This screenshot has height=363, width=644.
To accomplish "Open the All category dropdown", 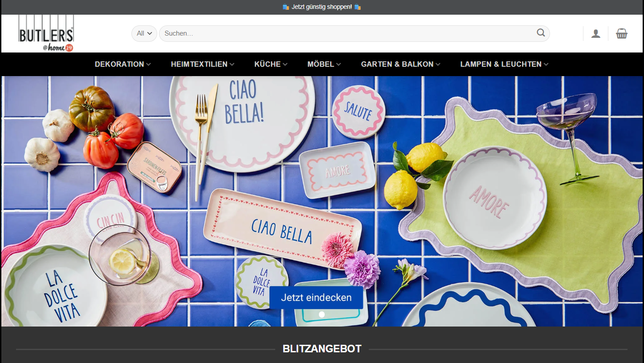I will click(x=144, y=33).
